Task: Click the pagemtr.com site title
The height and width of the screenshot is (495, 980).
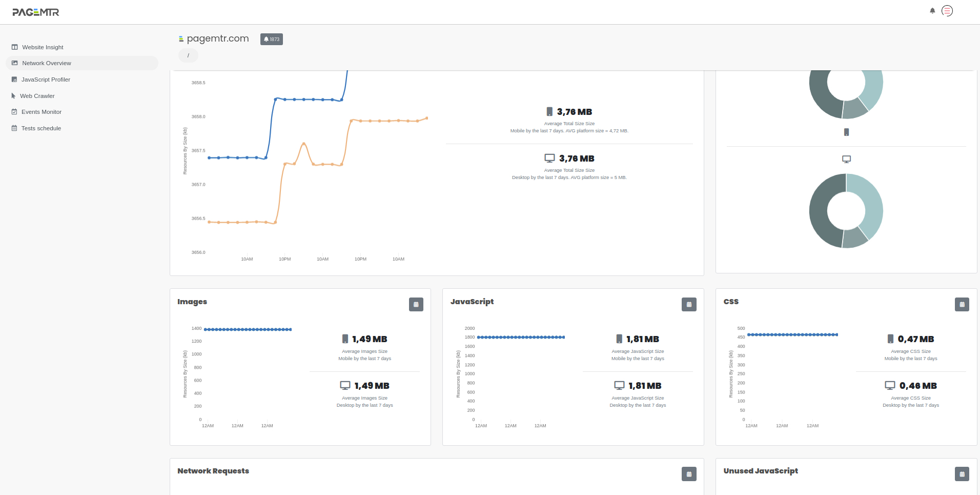Action: [x=218, y=38]
